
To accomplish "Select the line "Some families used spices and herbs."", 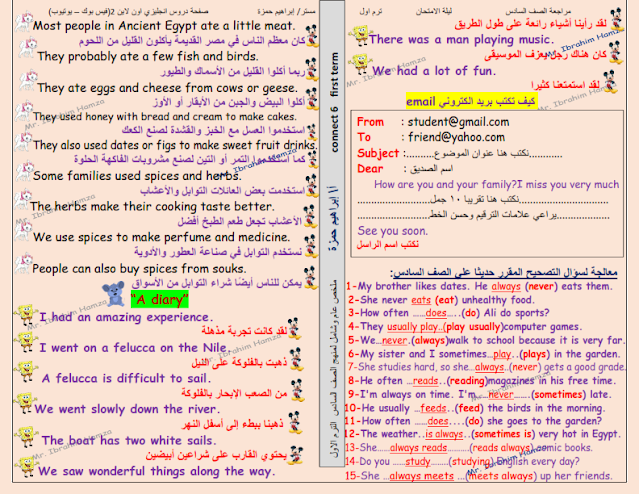I will [x=137, y=176].
